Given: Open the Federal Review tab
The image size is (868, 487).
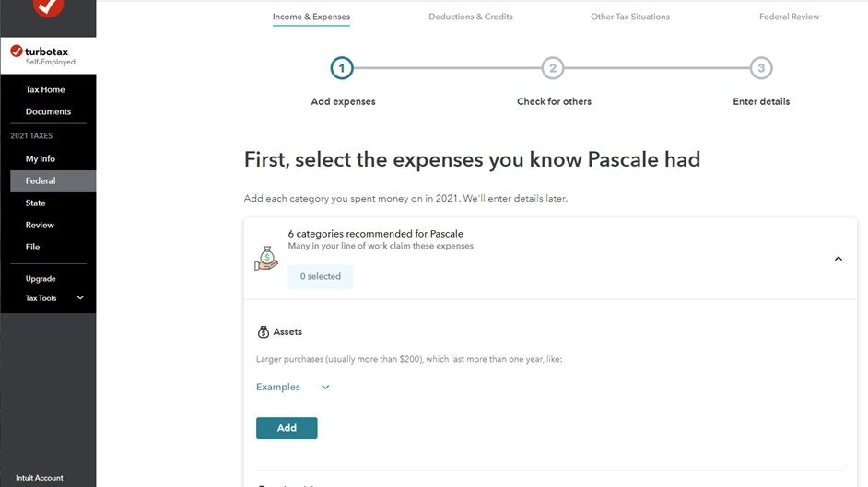Looking at the screenshot, I should pos(789,17).
